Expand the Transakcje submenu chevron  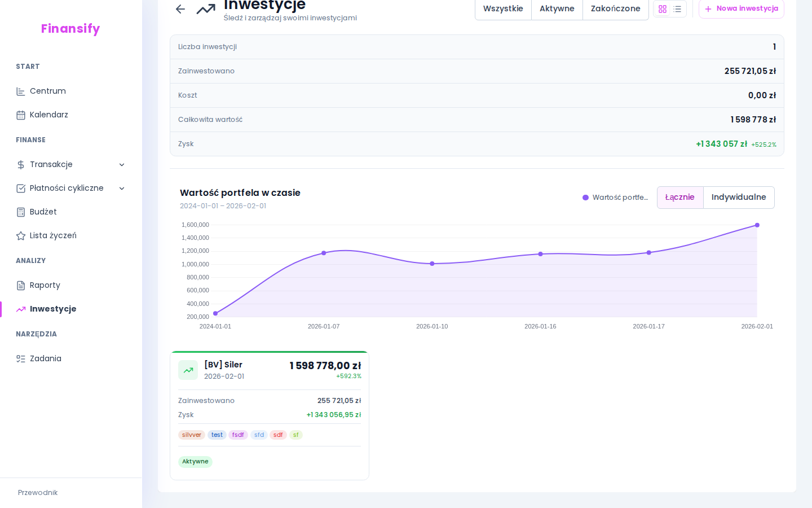click(122, 165)
